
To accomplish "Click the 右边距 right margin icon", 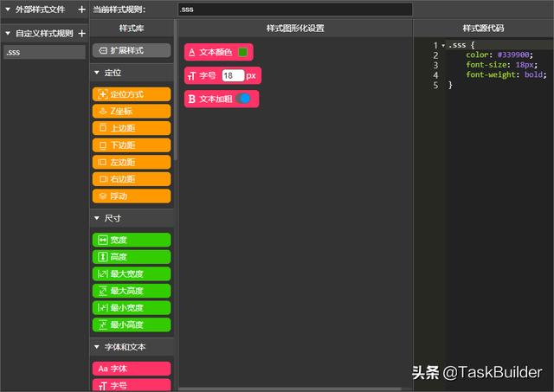I will (102, 179).
